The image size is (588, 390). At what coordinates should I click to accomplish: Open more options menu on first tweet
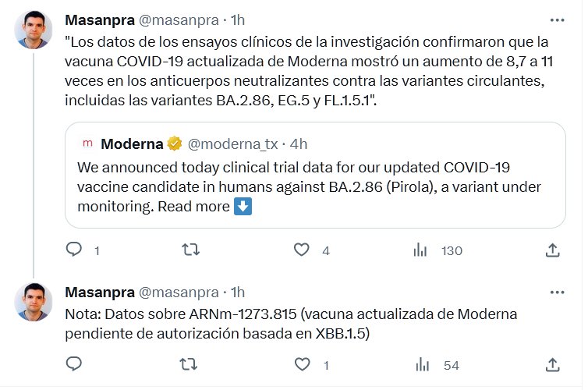click(557, 19)
